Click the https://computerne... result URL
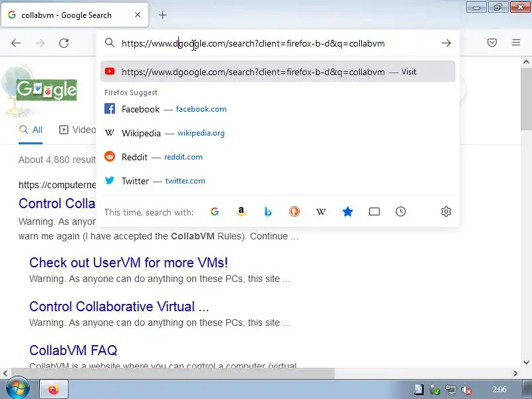Image resolution: width=532 pixels, height=399 pixels. (x=57, y=185)
